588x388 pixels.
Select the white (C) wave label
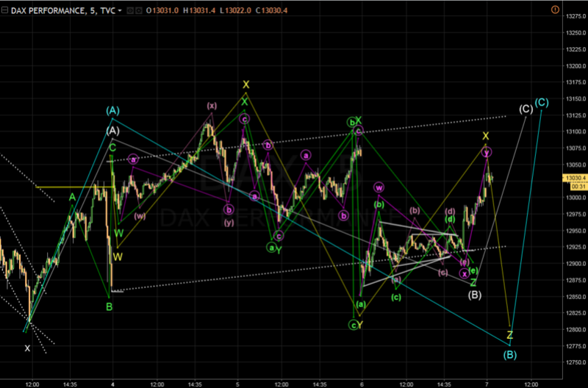526,109
